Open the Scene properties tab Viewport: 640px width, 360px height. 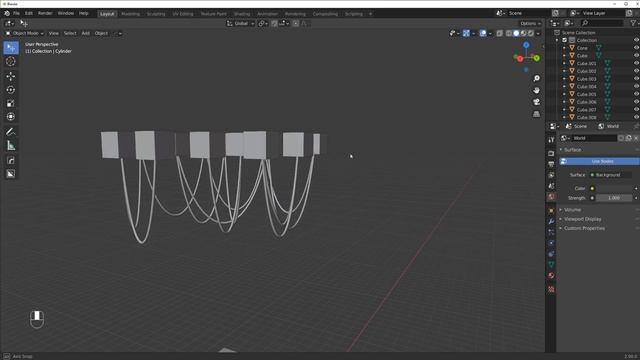click(x=551, y=186)
